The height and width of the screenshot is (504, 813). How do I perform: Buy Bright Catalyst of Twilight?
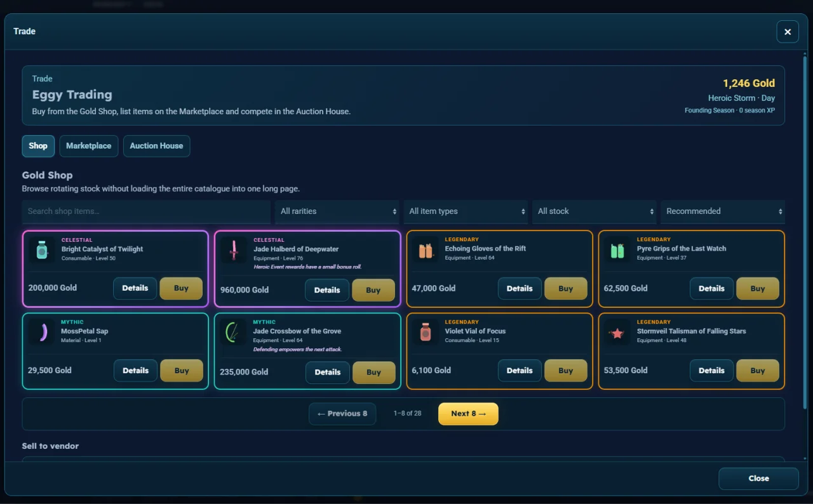(x=182, y=288)
